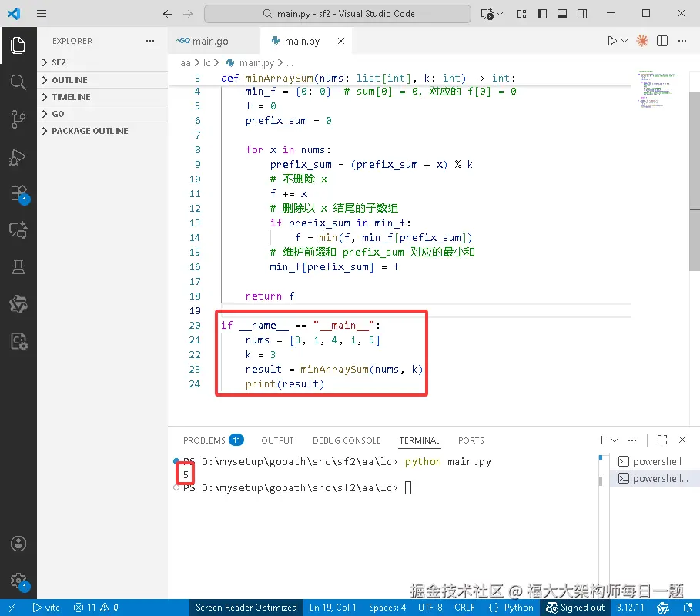700x616 pixels.
Task: Click Signed out Copilot status
Action: 575,608
